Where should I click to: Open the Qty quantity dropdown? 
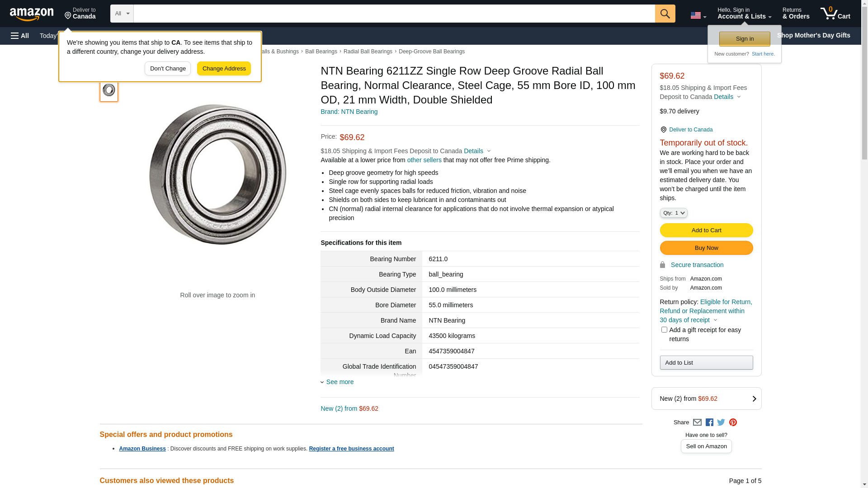pyautogui.click(x=674, y=213)
